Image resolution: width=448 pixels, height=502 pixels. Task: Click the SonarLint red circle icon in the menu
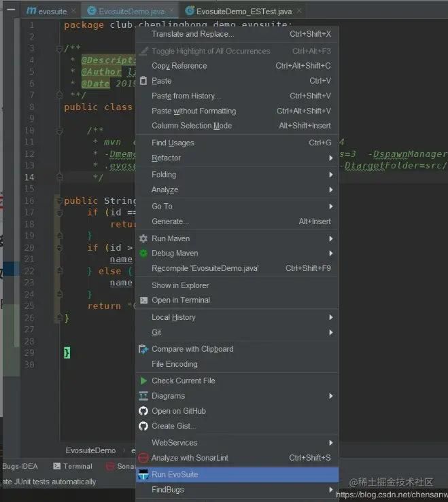[x=143, y=458]
